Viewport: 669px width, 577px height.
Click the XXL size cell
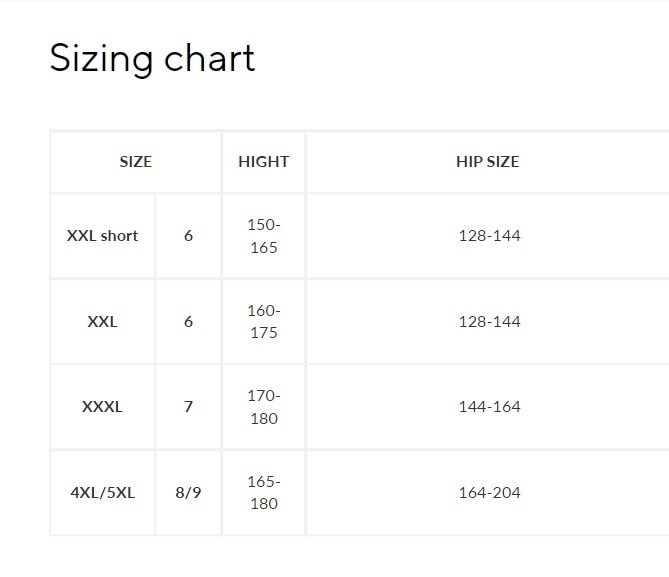coord(102,322)
